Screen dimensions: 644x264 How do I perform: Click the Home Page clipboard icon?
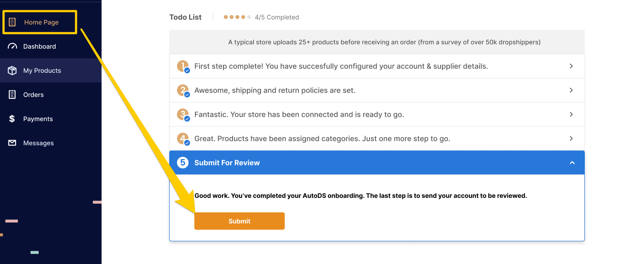[x=12, y=22]
